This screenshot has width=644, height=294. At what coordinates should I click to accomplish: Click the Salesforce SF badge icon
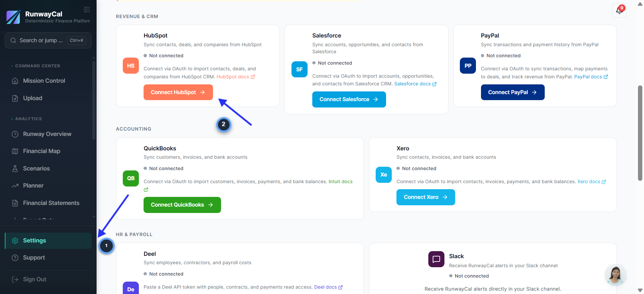pos(300,69)
